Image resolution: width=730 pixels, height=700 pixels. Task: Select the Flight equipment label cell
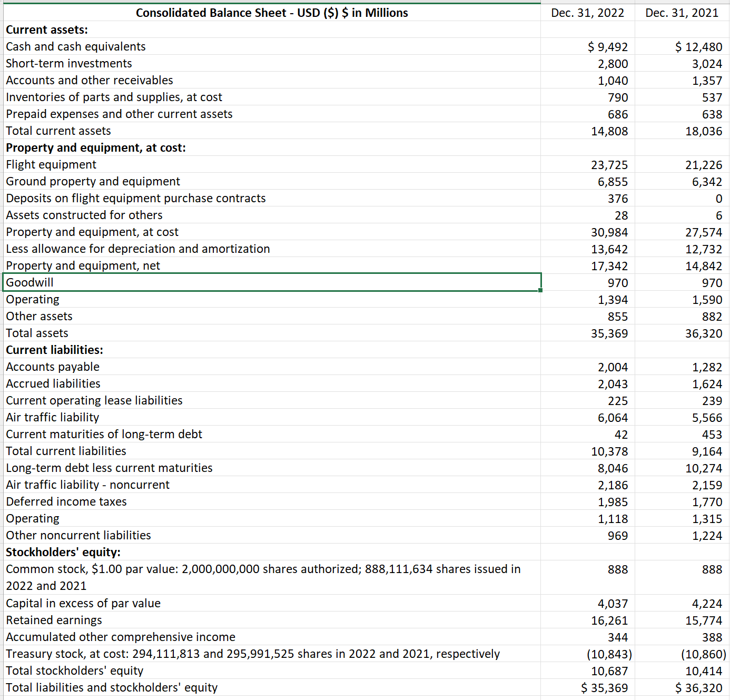[51, 164]
